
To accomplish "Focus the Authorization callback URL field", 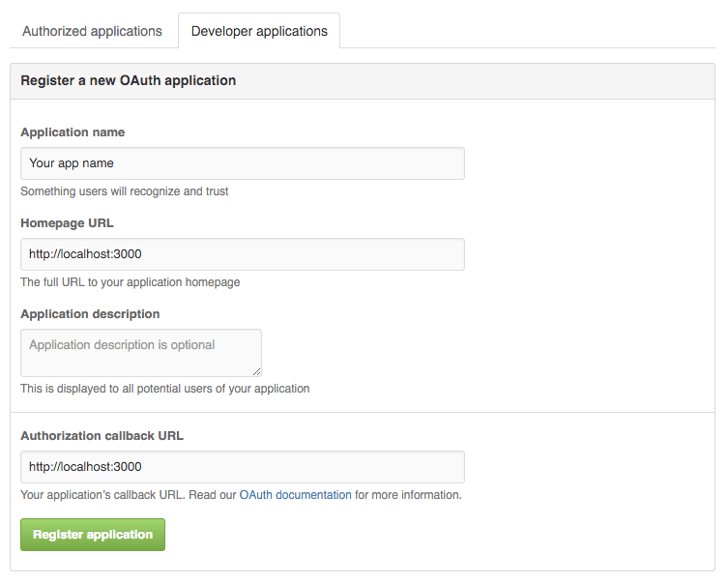I will (x=243, y=467).
